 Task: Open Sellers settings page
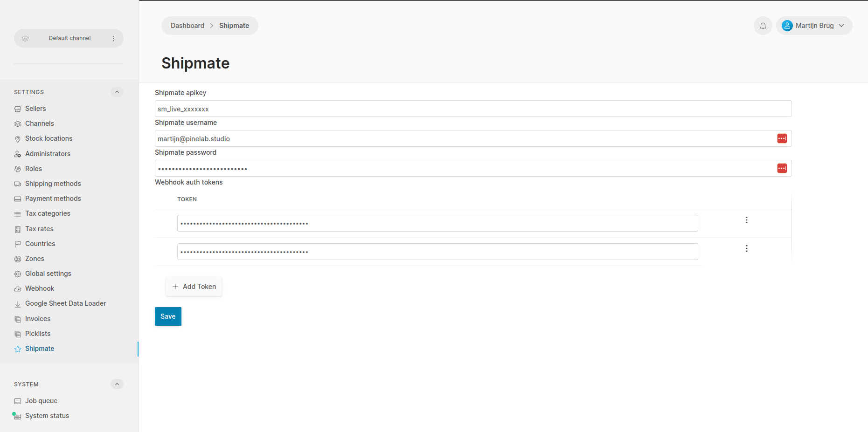click(35, 109)
